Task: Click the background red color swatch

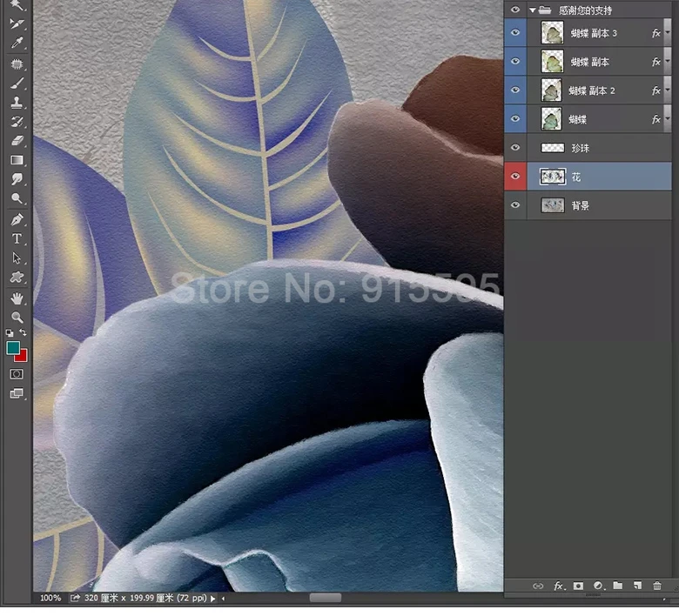Action: click(x=23, y=357)
